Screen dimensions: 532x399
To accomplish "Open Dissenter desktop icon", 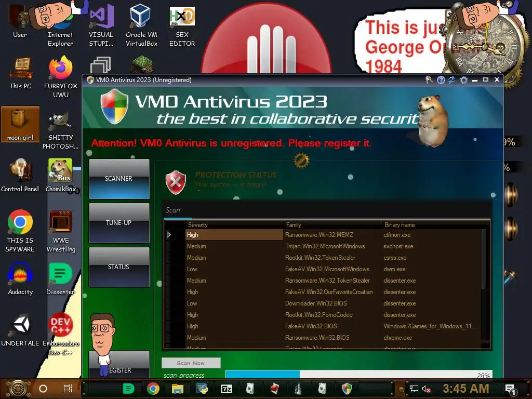I will (x=60, y=278).
